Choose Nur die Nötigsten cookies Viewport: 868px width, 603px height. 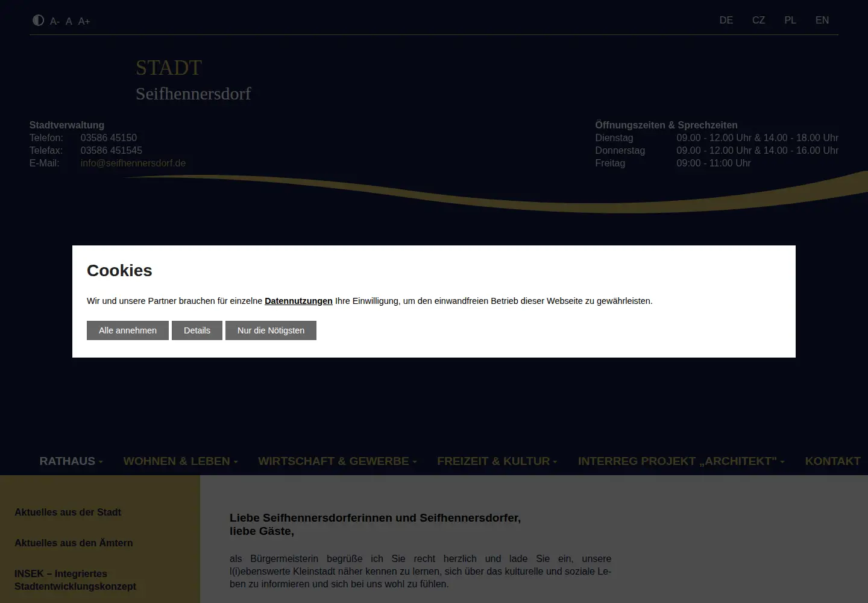tap(271, 330)
